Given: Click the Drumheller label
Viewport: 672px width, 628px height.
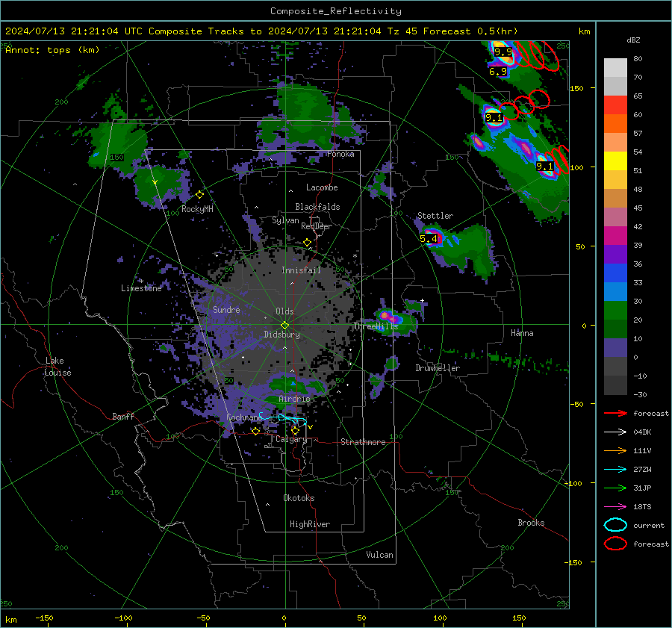Looking at the screenshot, I should [438, 368].
